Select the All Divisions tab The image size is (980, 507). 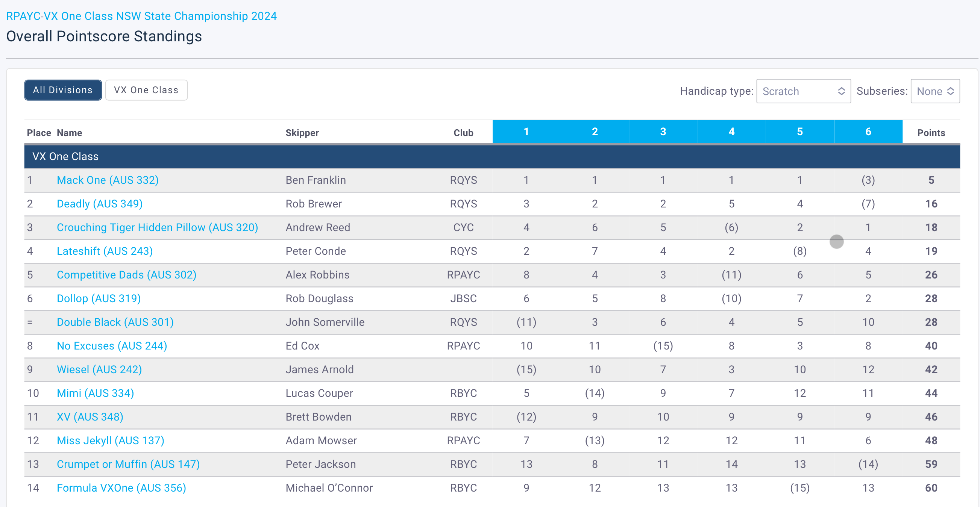(63, 90)
